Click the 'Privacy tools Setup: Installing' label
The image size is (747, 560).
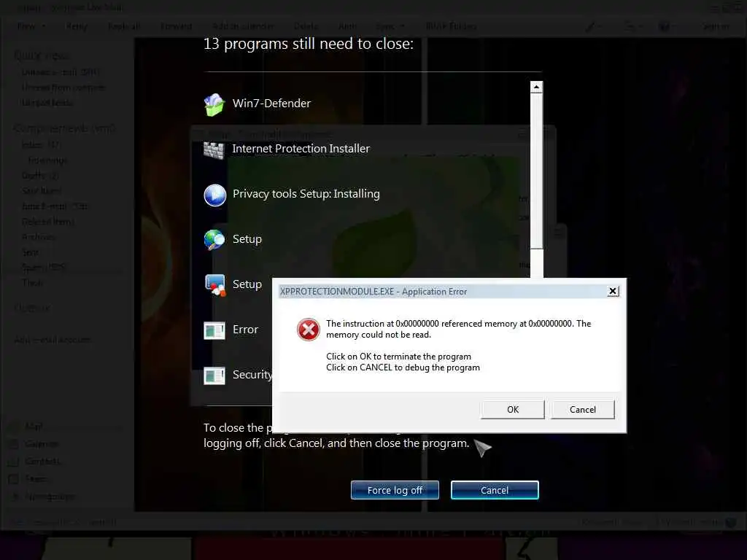tap(306, 194)
